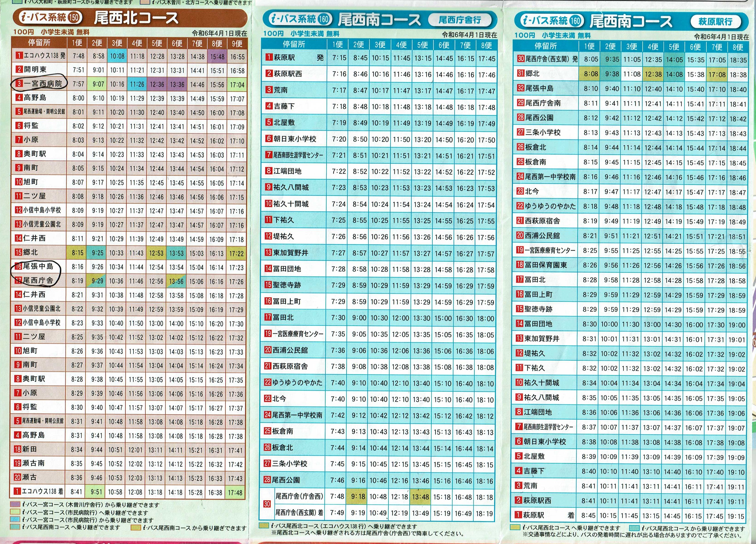This screenshot has height=544, width=756.
Task: Click the 8便 column header in the 萩原駅行 table
Action: (x=738, y=47)
